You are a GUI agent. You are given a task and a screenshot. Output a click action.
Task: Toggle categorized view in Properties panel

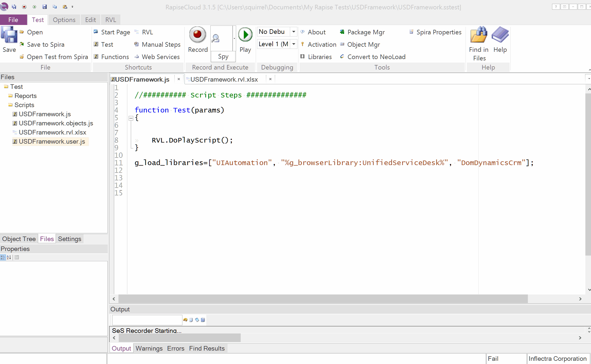tap(3, 257)
